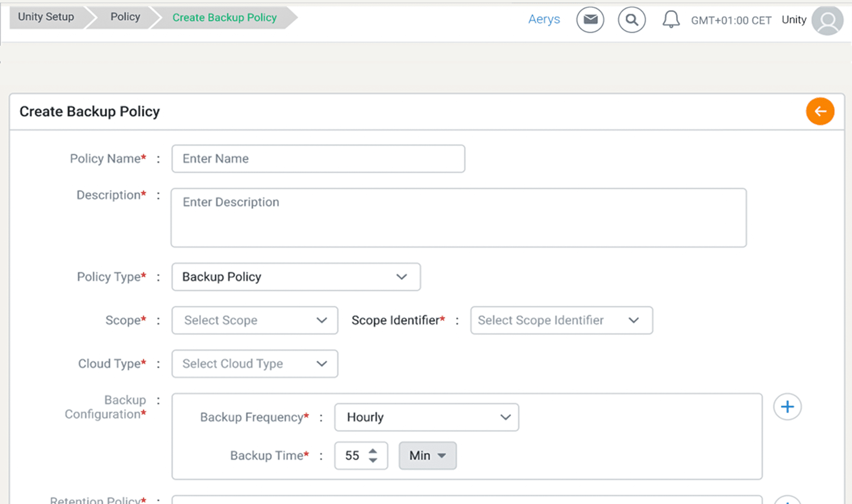Click the orange back arrow button
This screenshot has width=852, height=504.
click(x=820, y=111)
